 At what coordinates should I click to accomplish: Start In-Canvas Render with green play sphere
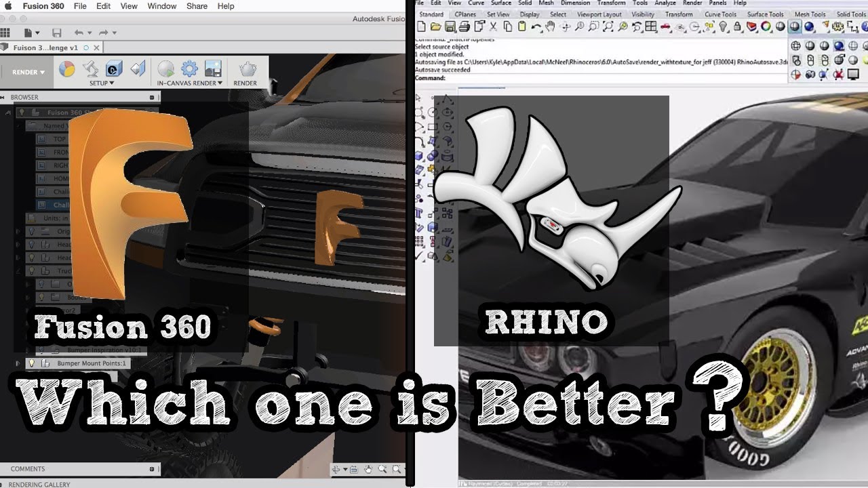coord(166,68)
